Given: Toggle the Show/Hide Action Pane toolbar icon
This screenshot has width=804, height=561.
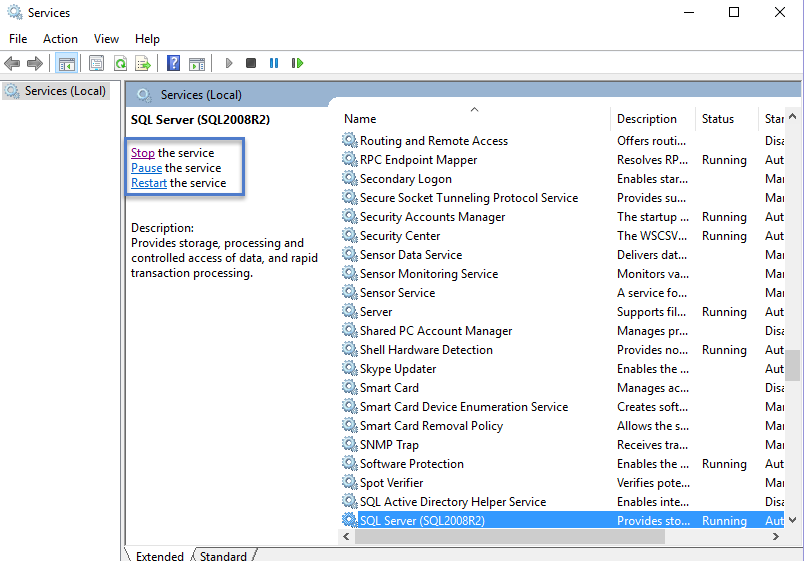Looking at the screenshot, I should click(197, 64).
